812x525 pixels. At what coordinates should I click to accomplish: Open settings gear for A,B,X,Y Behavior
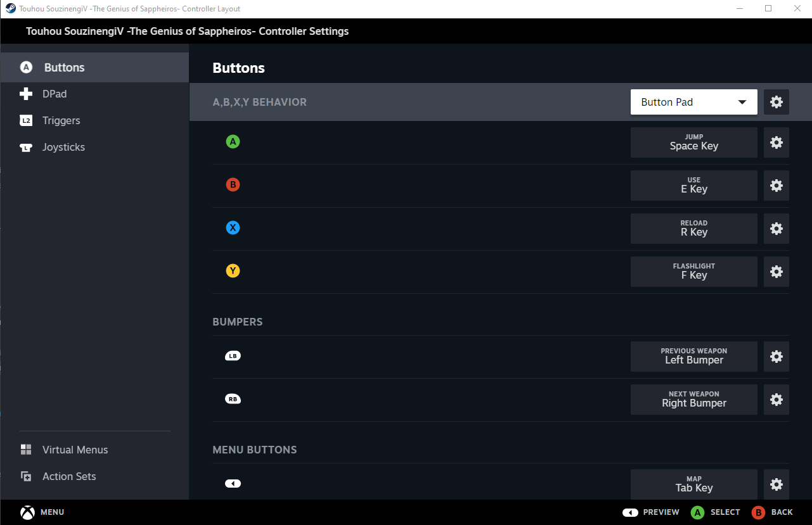(x=777, y=102)
